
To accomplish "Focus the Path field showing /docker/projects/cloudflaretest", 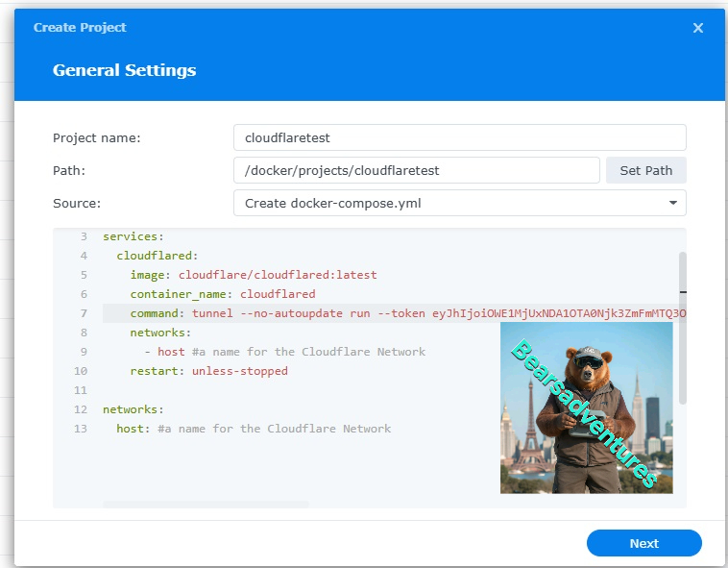I will click(416, 170).
